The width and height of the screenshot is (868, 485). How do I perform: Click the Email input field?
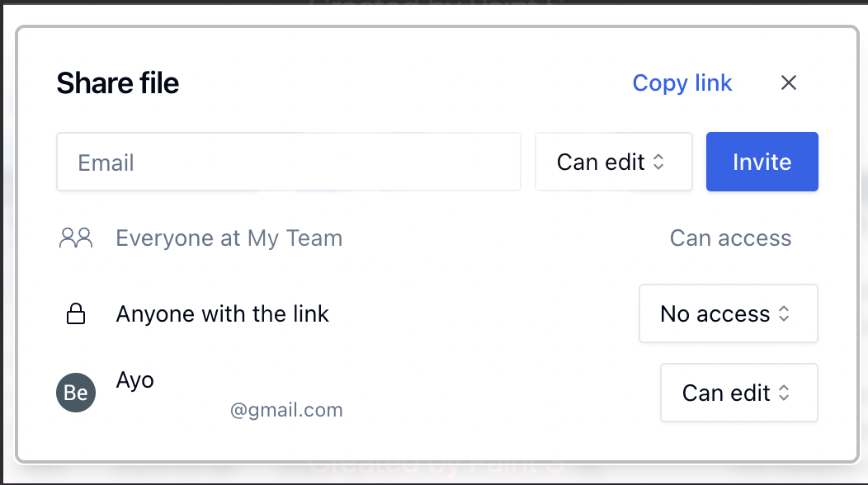[x=289, y=162]
